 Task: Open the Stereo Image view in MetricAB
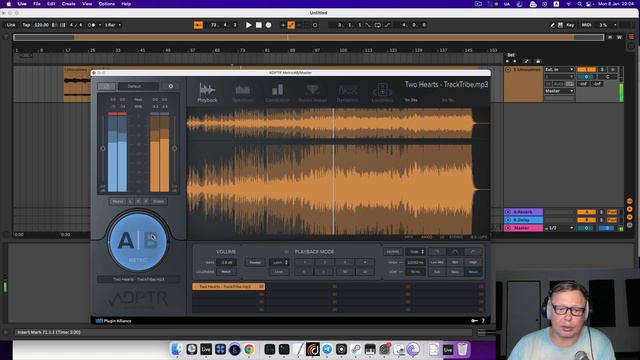[x=313, y=93]
